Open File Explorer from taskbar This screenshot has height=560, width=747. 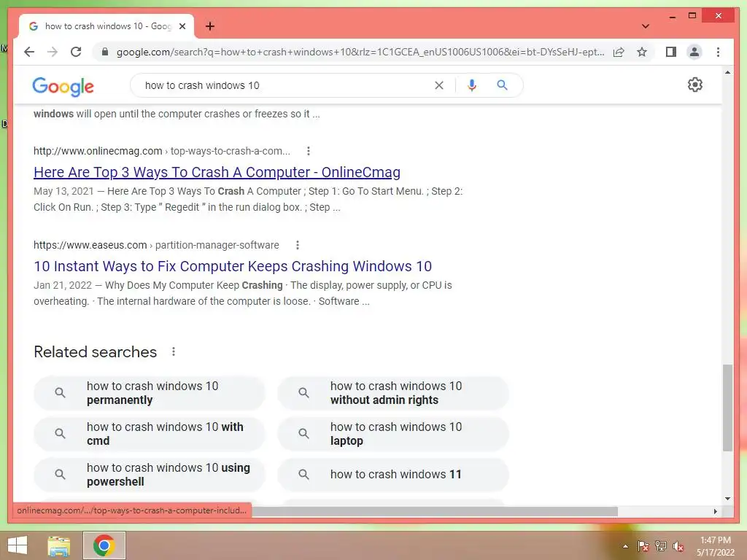click(x=59, y=545)
